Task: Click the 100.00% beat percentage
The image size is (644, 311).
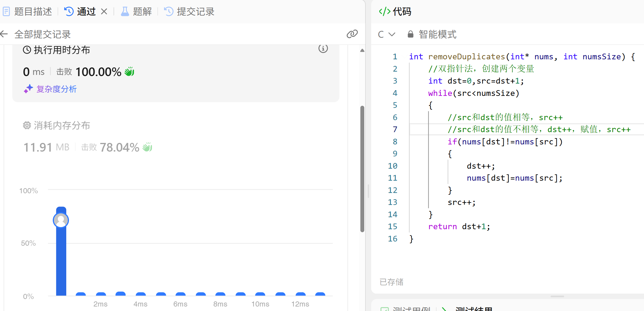Action: (x=98, y=72)
